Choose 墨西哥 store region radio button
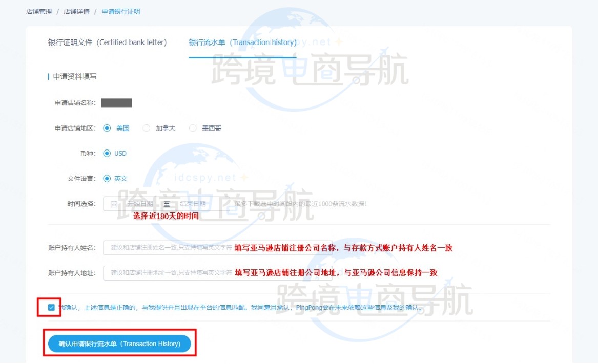Image resolution: width=598 pixels, height=364 pixels. coord(193,128)
